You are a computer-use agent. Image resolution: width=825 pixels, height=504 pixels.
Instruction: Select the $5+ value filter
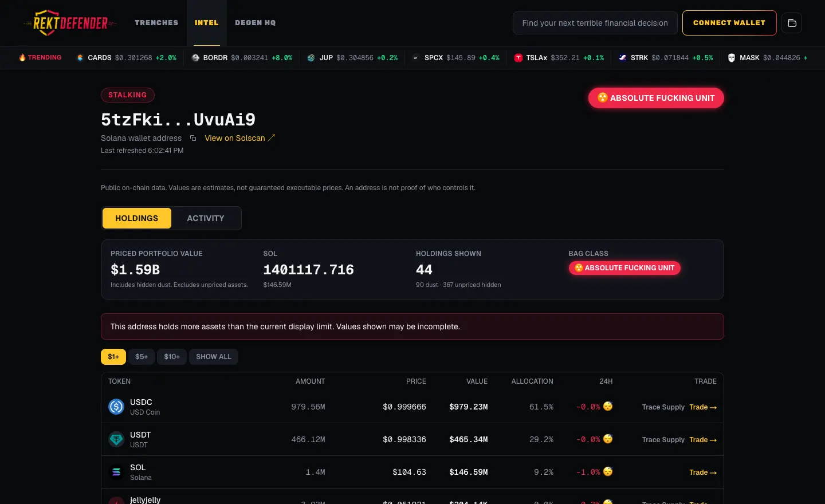coord(142,357)
